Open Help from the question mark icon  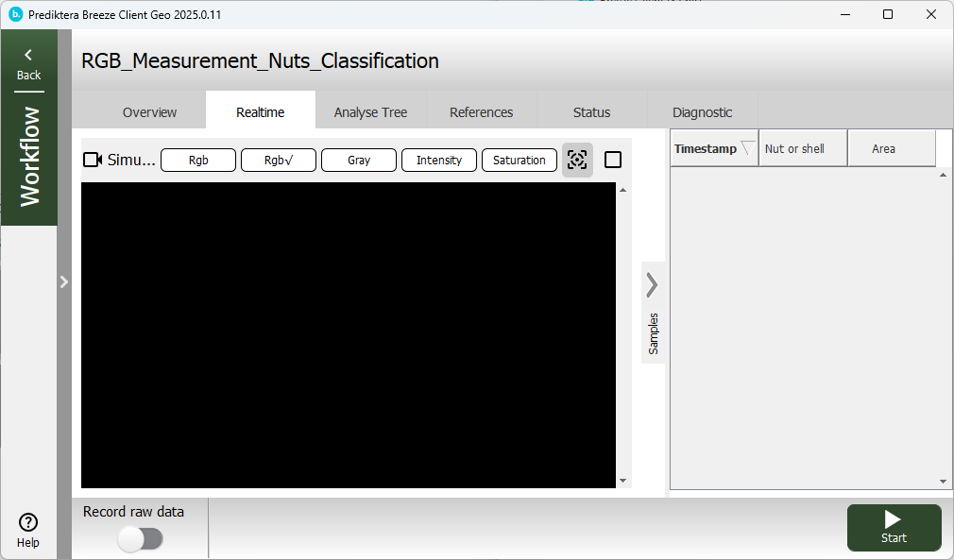28,522
